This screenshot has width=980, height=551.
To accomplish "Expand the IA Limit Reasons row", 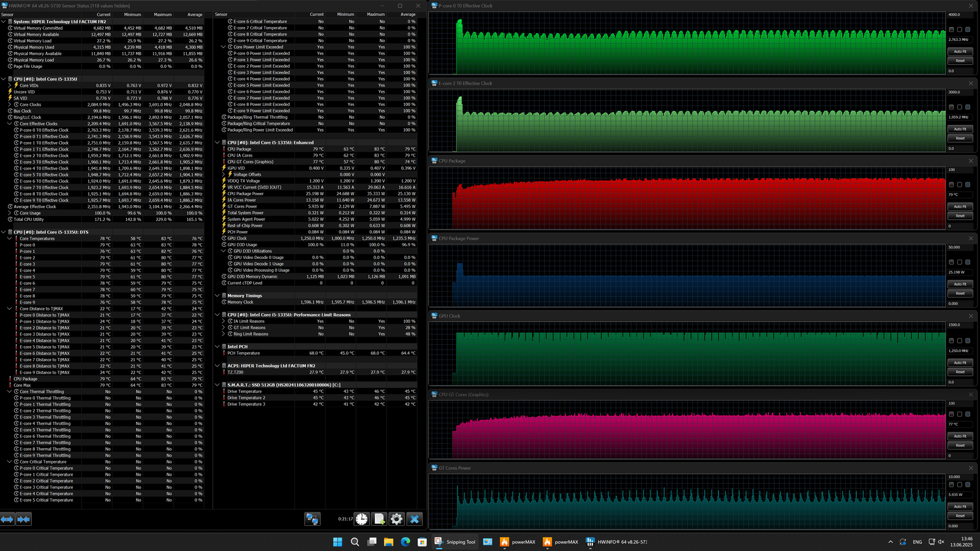I will point(224,321).
